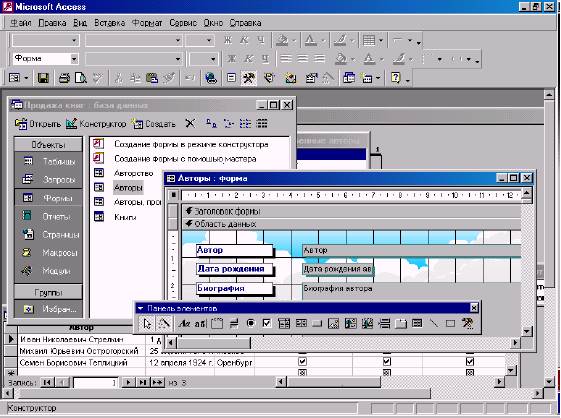
Task: Open the Правка menu
Action: point(52,23)
